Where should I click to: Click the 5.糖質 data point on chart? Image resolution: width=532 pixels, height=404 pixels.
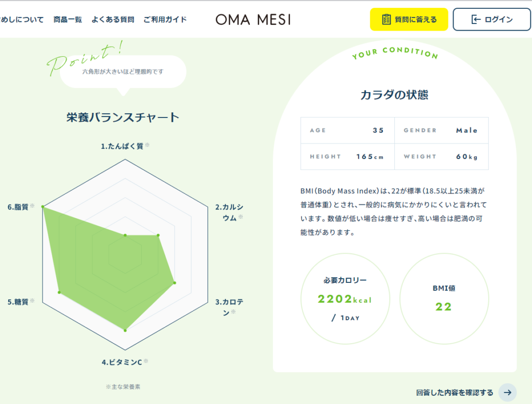[x=59, y=292]
